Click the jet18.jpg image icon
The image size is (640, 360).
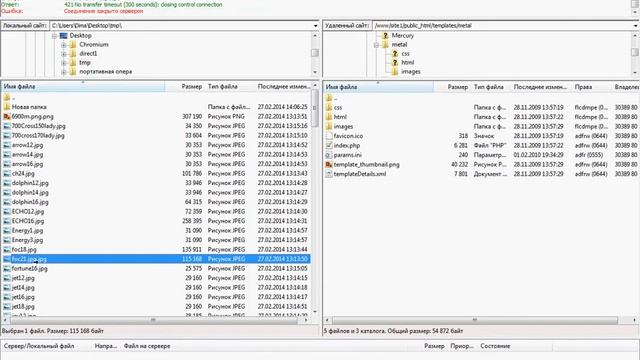click(7, 307)
